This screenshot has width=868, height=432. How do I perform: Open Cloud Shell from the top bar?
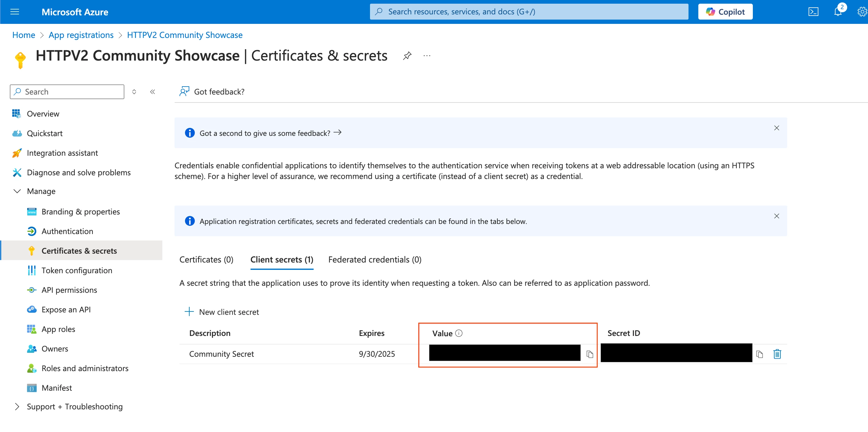(x=813, y=12)
